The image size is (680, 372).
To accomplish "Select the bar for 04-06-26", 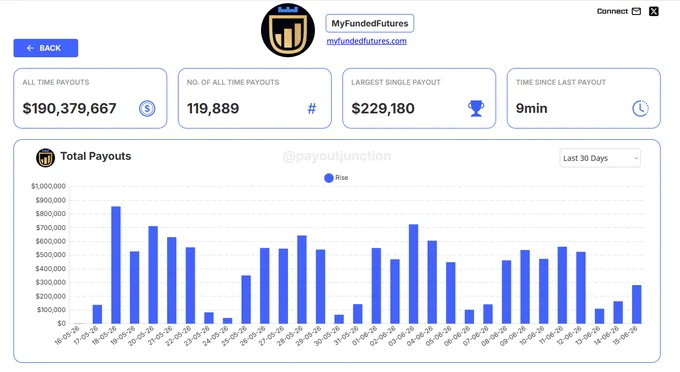I will 432,282.
